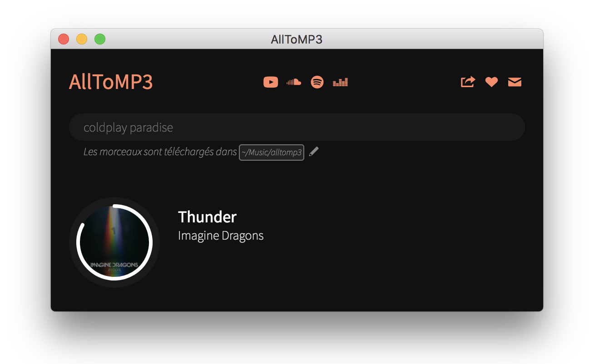Click the SoundCloud cloud icon

[x=294, y=82]
